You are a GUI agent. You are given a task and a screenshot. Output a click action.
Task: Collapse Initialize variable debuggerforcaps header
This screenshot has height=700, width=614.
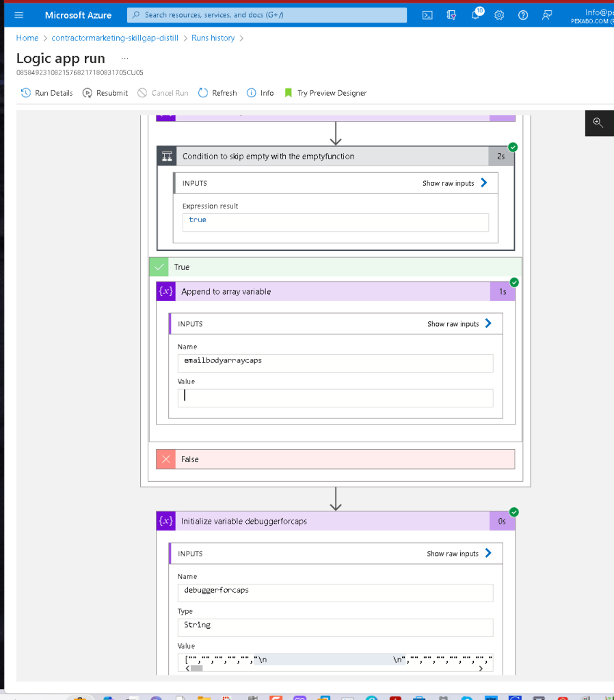(335, 521)
